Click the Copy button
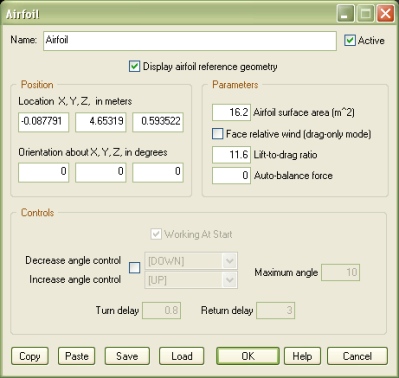Viewport: 399px width, 378px height. 30,356
